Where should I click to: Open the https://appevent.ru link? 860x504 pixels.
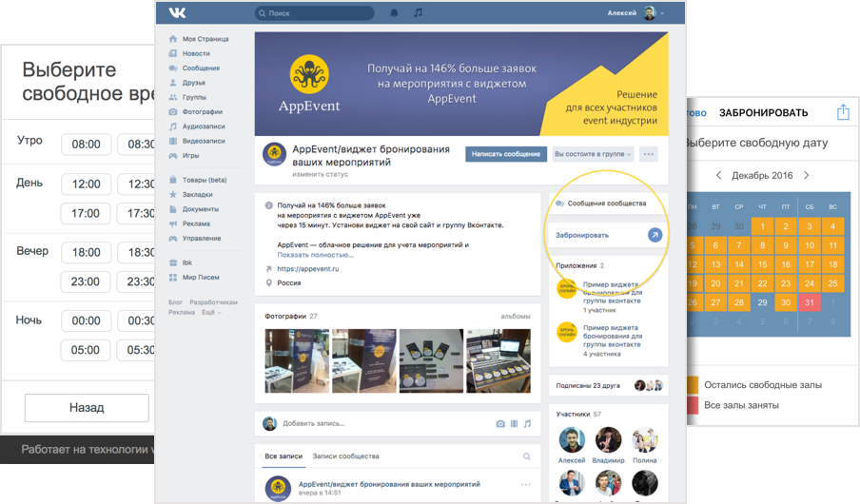307,269
